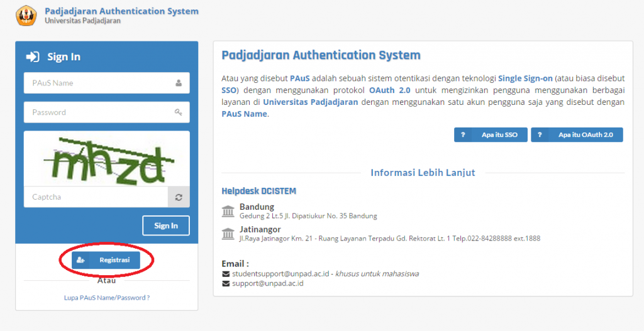Click the large Padjadjaran Authentication System heading
Screen dimensions: 644x331
[x=321, y=55]
